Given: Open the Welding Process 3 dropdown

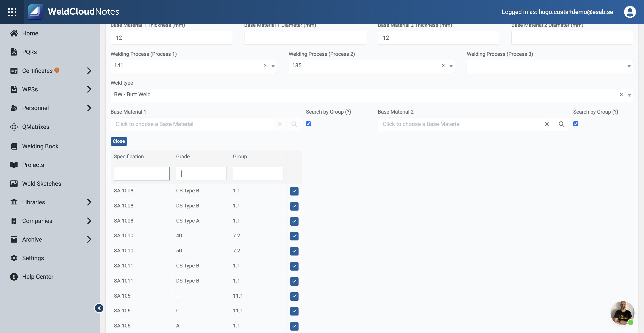Looking at the screenshot, I should click(549, 66).
